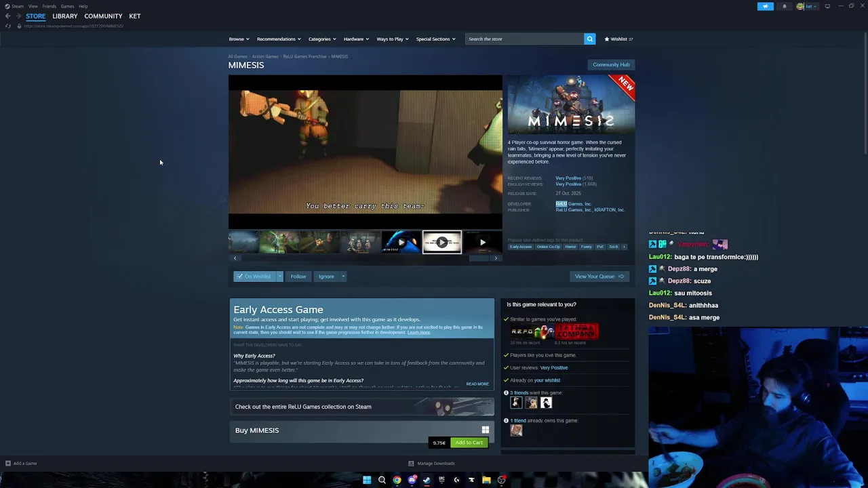
Task: Expand the ket account dropdown
Action: click(811, 6)
